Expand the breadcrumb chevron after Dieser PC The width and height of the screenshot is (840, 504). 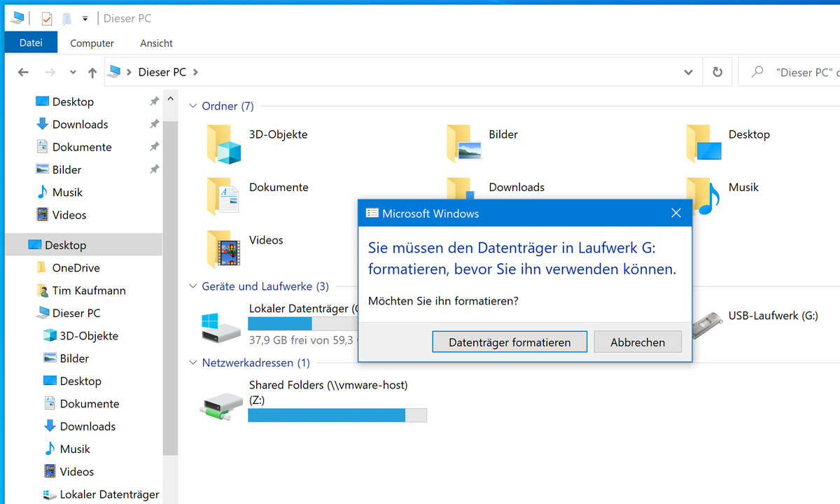tap(195, 72)
